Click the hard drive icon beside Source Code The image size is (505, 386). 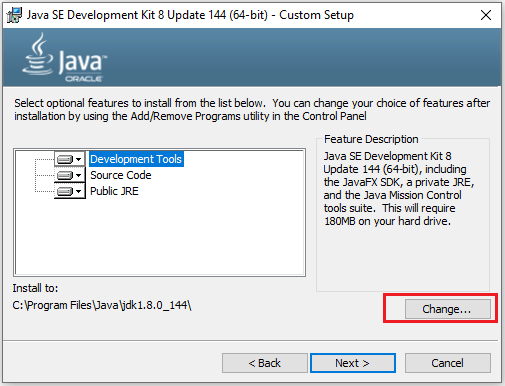(x=65, y=175)
